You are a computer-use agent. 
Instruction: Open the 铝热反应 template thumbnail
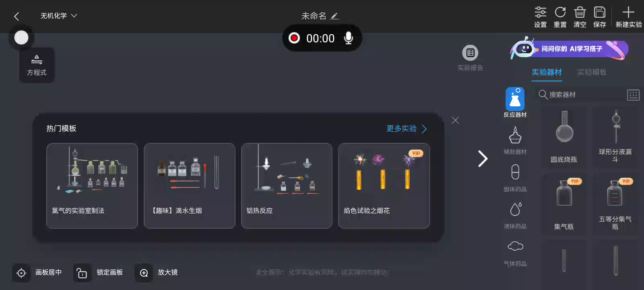[x=287, y=186]
